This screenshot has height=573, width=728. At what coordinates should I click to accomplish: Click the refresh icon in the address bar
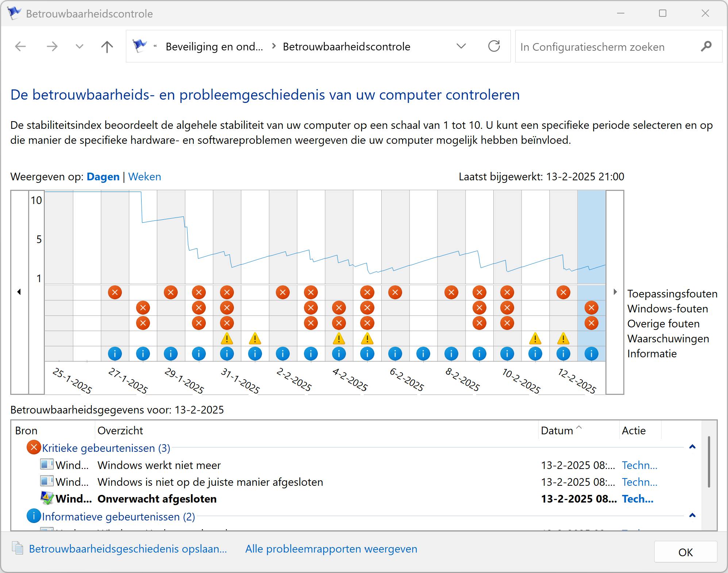tap(494, 46)
